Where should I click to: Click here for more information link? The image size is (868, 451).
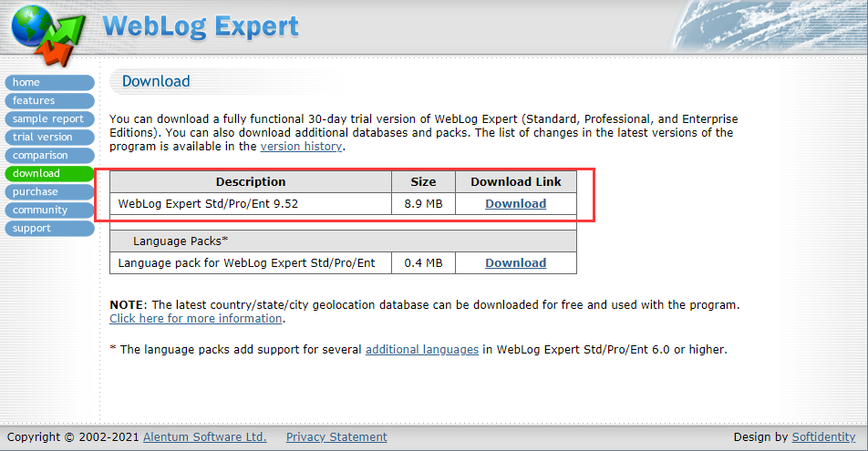(195, 319)
